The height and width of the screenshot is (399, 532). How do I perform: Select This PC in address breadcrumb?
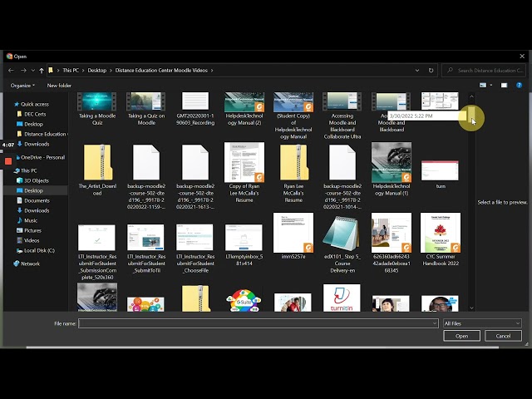coord(71,70)
